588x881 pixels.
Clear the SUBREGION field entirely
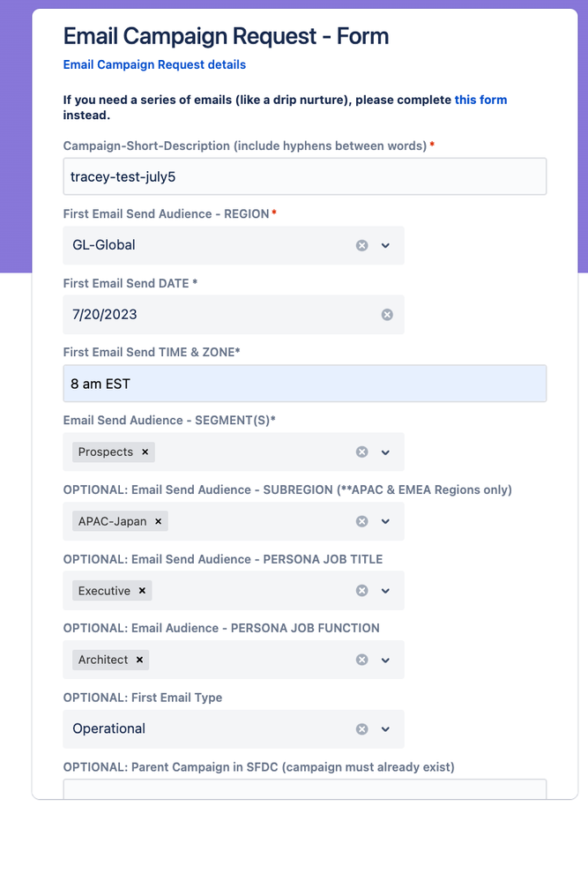(361, 521)
